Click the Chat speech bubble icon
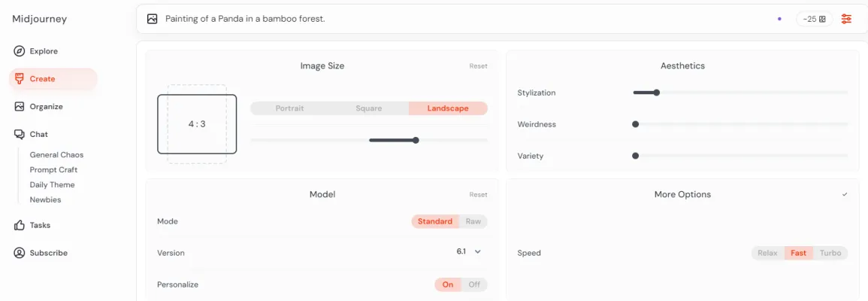 [20, 135]
